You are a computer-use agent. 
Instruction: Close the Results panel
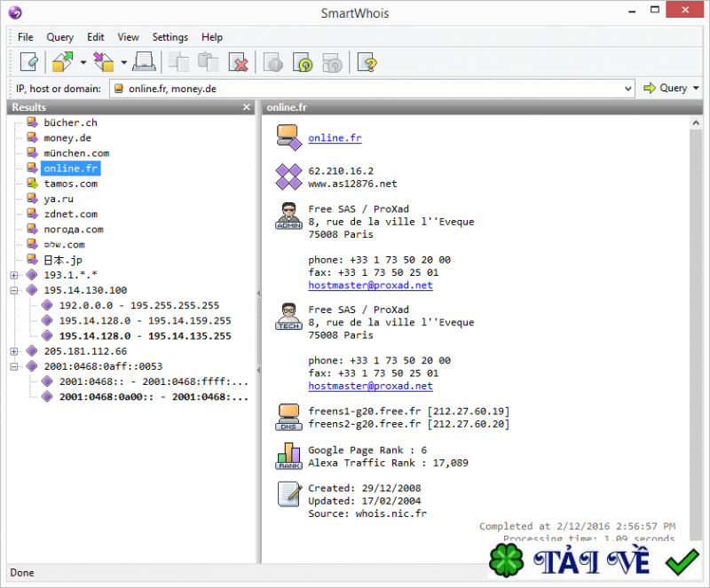point(247,107)
